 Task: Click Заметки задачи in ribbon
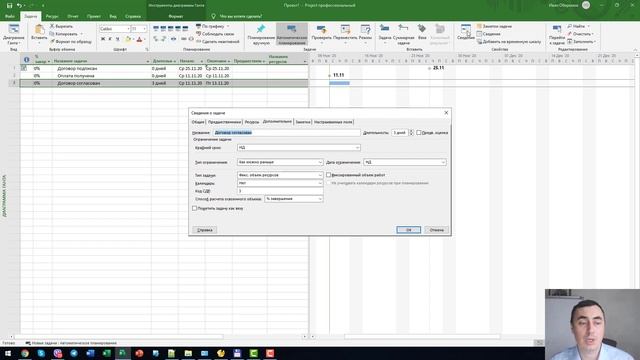494,26
